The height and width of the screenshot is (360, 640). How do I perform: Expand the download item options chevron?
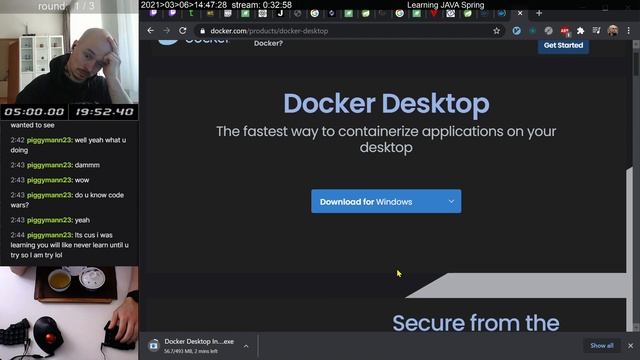tap(246, 346)
